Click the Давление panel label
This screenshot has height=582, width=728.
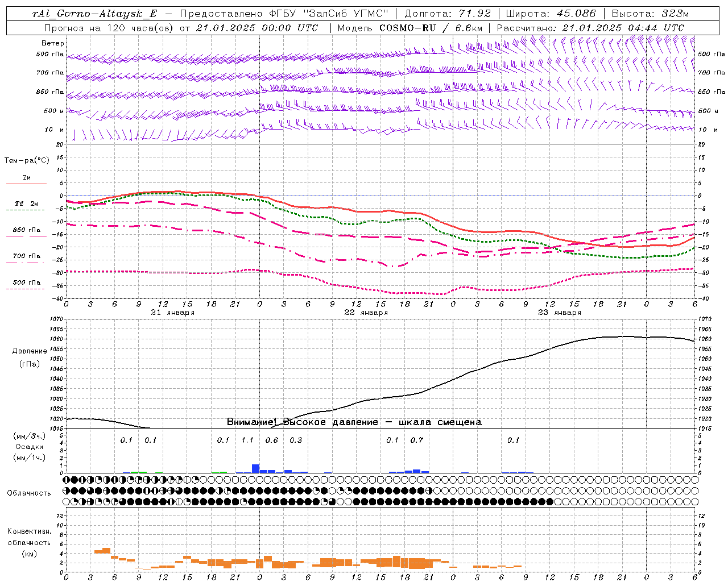tap(30, 351)
